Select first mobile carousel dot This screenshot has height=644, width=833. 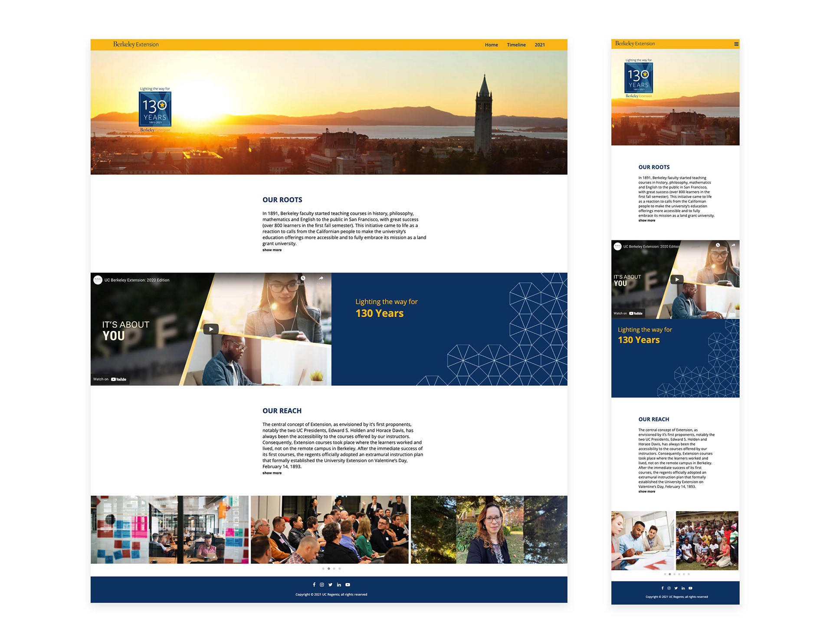[665, 574]
